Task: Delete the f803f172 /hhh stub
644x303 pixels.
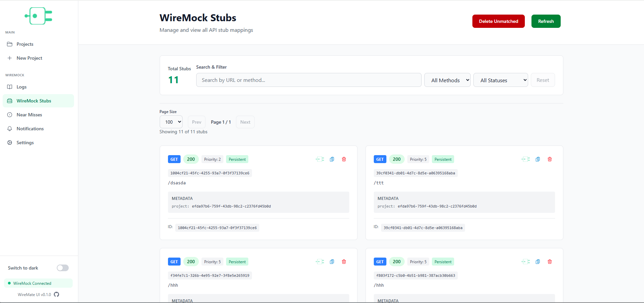Action: [x=550, y=262]
